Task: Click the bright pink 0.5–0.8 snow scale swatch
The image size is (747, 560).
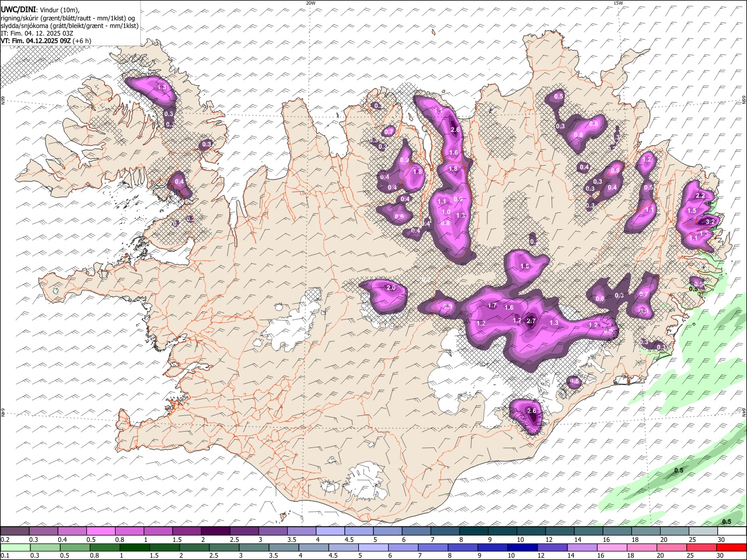Action: (100, 531)
